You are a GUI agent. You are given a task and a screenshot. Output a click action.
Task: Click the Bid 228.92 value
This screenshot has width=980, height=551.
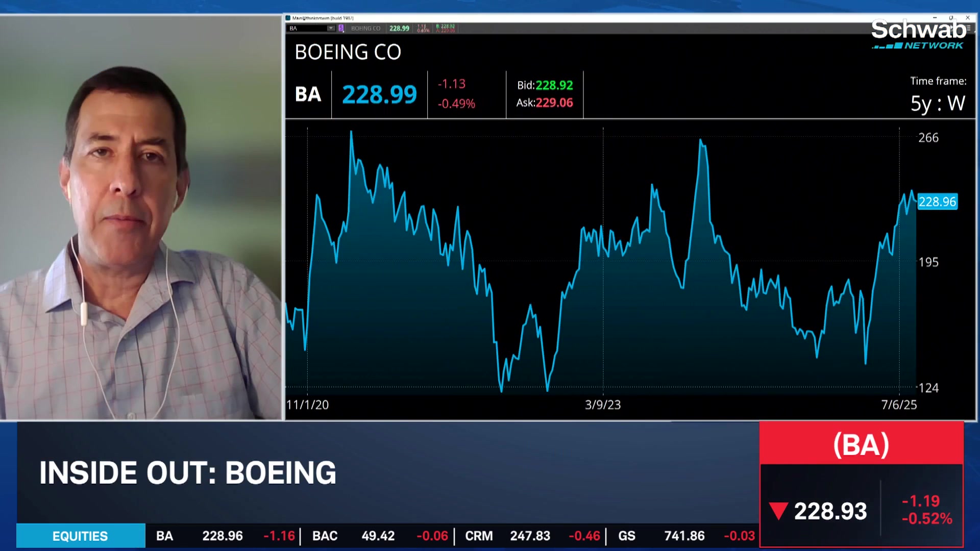click(x=554, y=85)
